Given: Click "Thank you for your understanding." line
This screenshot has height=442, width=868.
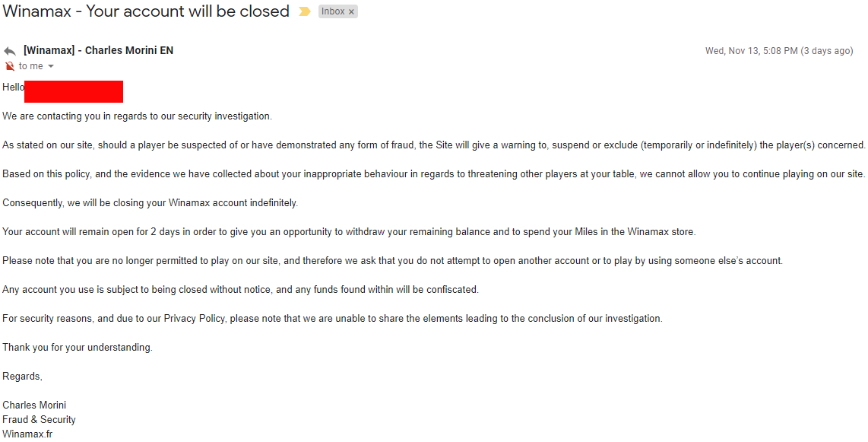Looking at the screenshot, I should pyautogui.click(x=78, y=347).
